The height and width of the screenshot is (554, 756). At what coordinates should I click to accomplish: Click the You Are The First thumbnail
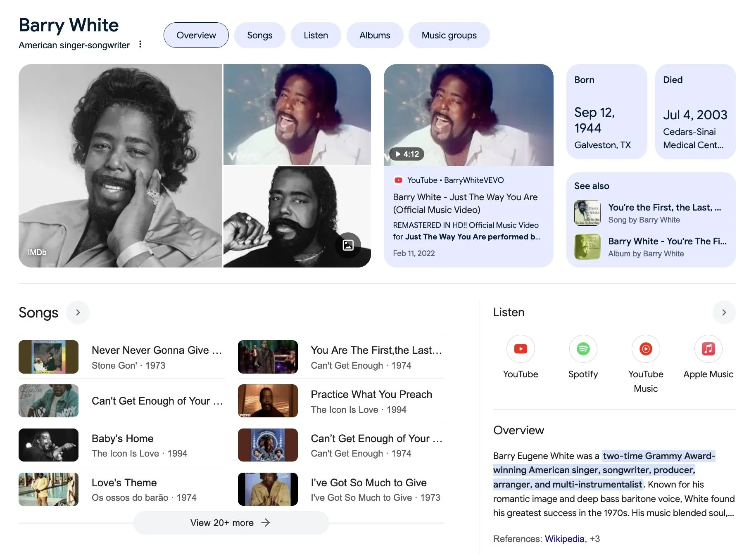tap(268, 357)
